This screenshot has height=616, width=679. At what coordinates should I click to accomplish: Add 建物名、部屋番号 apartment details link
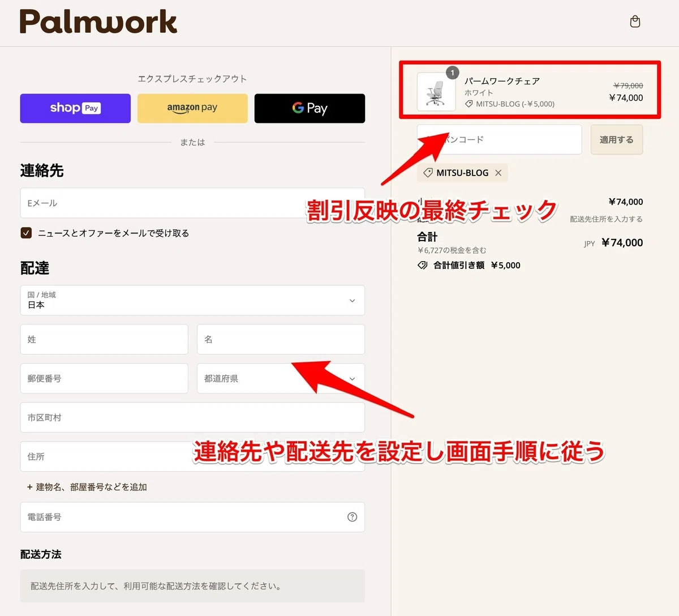pos(87,487)
